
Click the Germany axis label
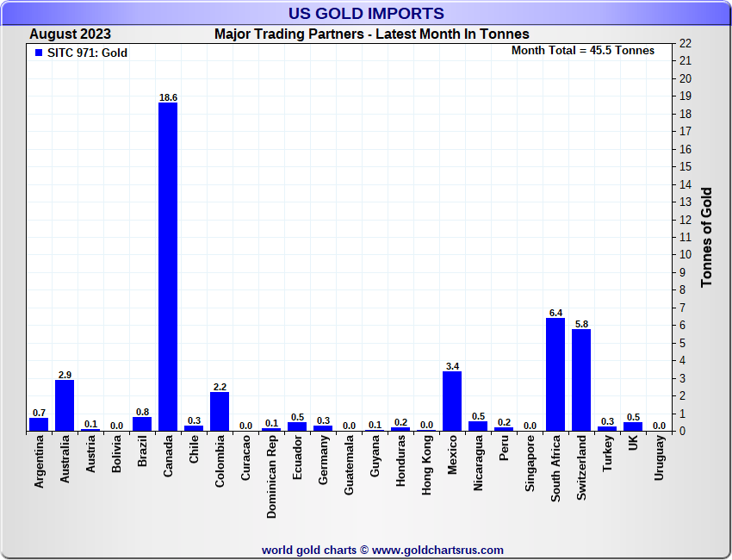coord(323,460)
